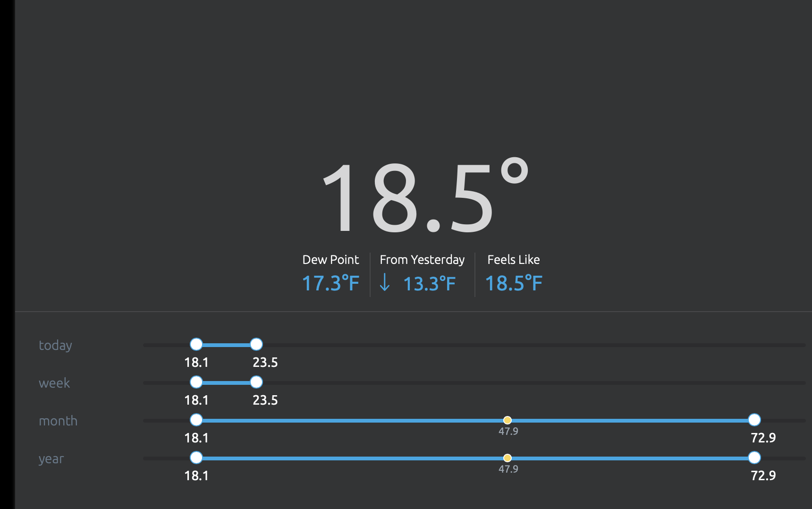Click the down arrow next to From Yesterday
The width and height of the screenshot is (812, 509).
(x=385, y=282)
